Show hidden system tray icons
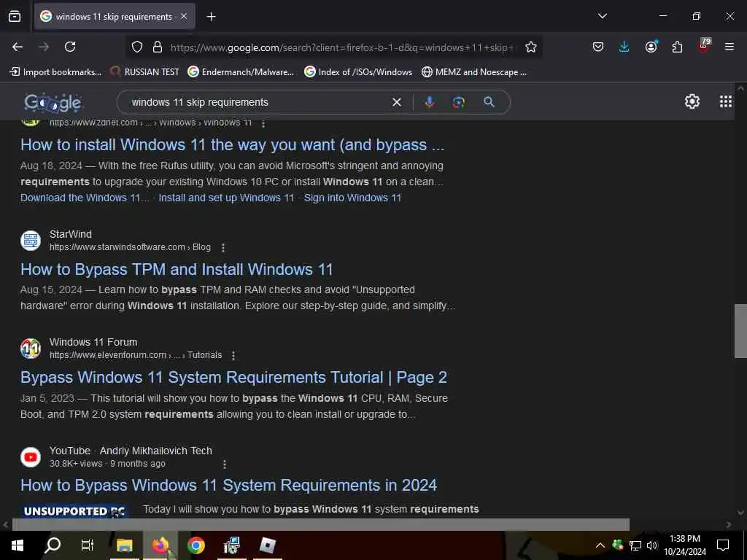747x560 pixels. click(600, 545)
